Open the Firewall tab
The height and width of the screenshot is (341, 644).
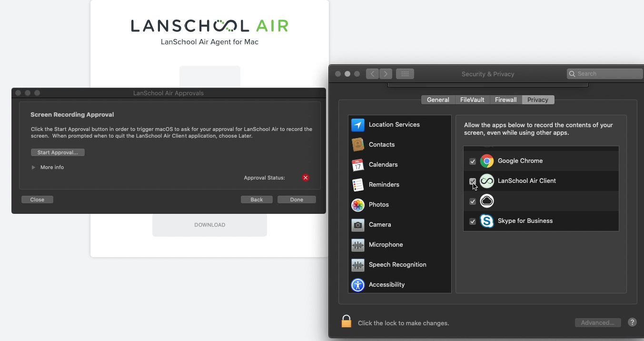coord(505,100)
